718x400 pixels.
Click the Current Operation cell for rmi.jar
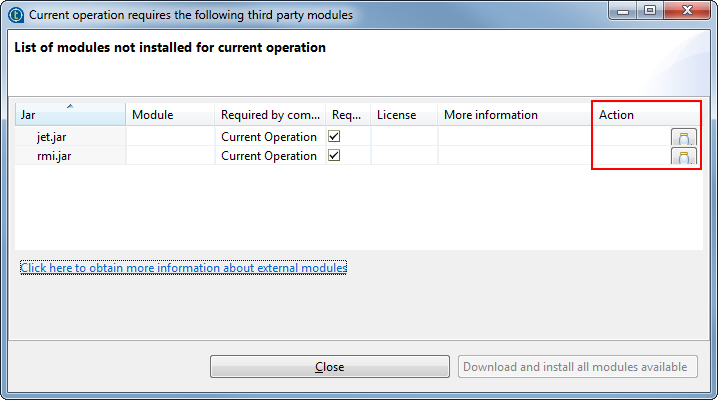tap(268, 156)
